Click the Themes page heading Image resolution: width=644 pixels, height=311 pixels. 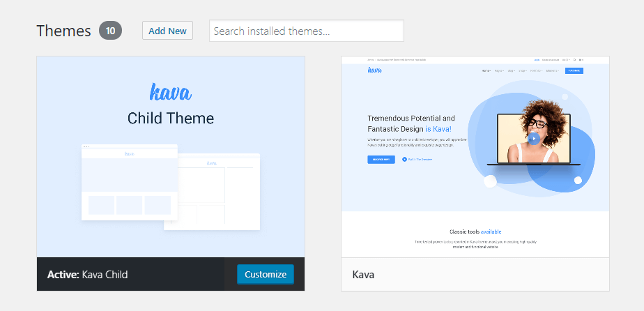[x=63, y=31]
